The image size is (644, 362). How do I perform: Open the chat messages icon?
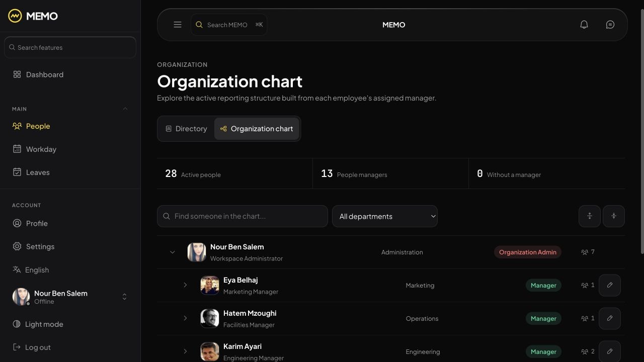tap(610, 25)
